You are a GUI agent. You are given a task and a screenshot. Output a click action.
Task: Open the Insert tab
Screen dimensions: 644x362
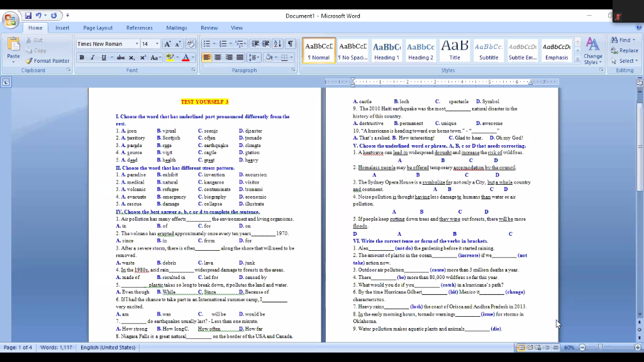coord(62,28)
